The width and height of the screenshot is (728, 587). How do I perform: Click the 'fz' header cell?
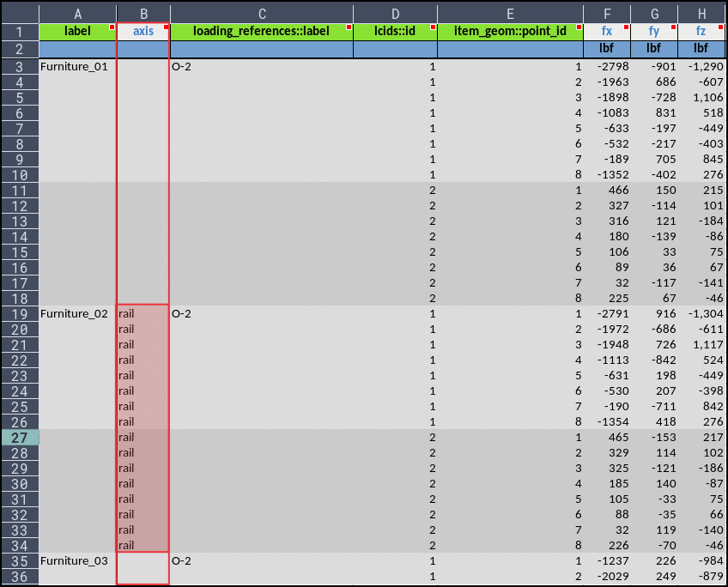(701, 32)
